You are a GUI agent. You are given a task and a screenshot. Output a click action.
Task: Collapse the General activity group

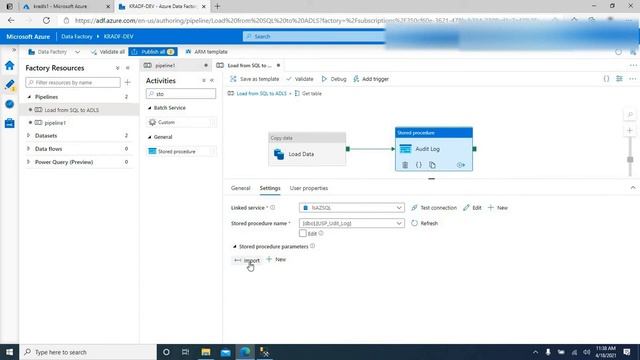click(x=149, y=137)
